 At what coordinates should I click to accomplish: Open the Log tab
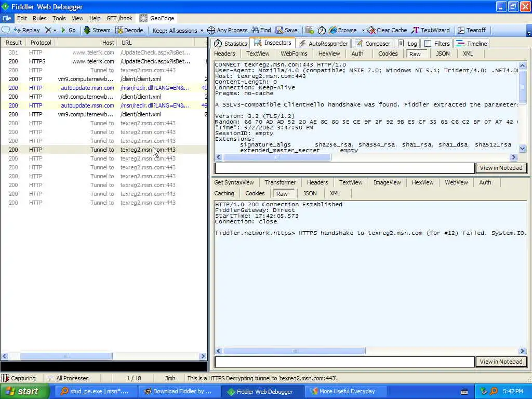pyautogui.click(x=408, y=44)
